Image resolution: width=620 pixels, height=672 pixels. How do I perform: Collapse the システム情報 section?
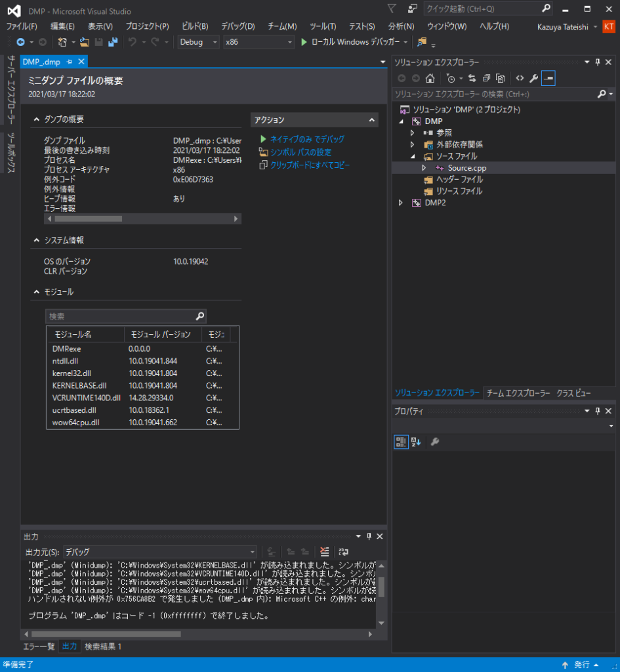click(x=37, y=240)
